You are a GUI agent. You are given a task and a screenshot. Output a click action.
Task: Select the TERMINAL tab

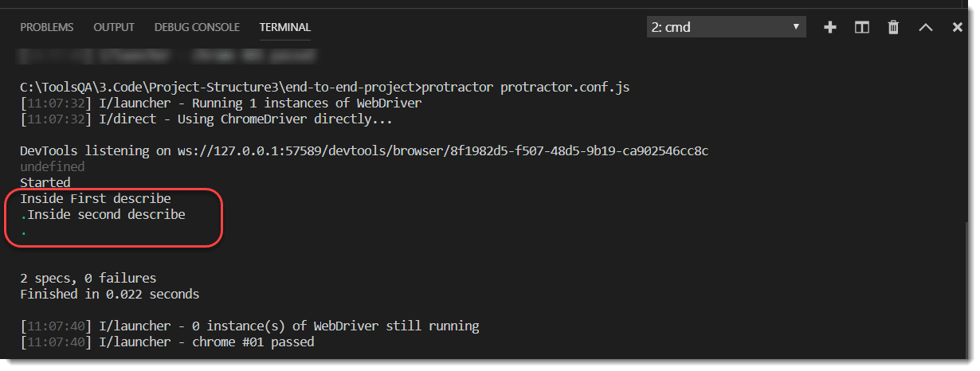pos(285,27)
